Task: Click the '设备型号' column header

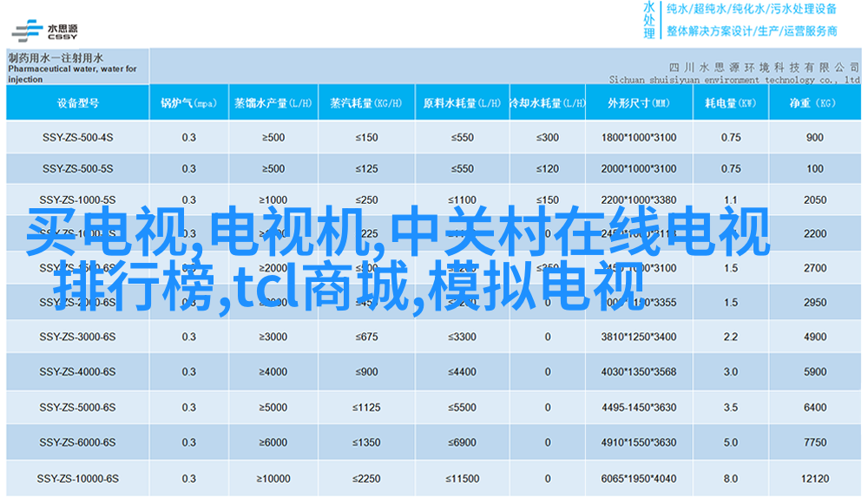Action: click(x=78, y=103)
